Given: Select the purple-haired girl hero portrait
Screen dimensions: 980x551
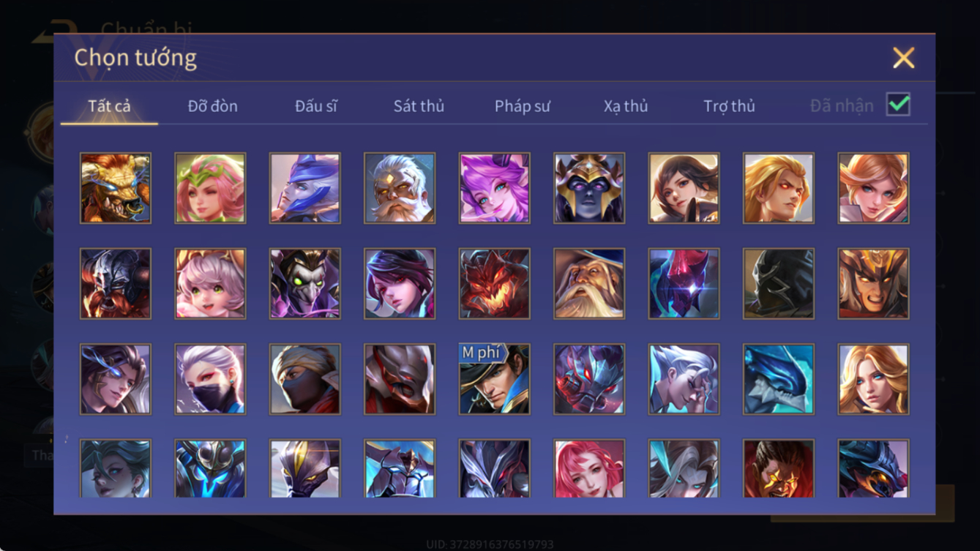Looking at the screenshot, I should [494, 188].
